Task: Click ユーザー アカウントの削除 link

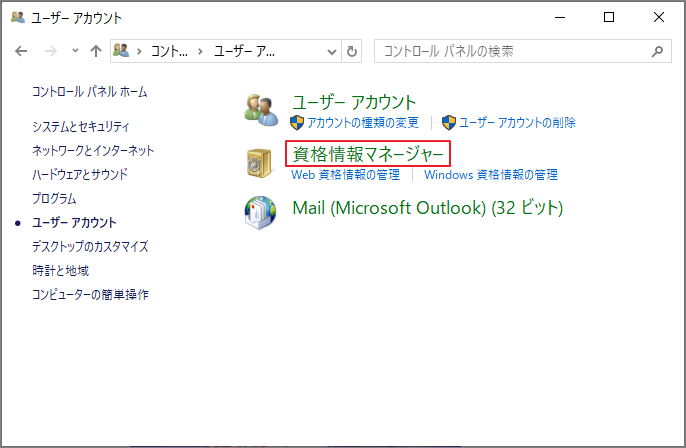Action: coord(517,122)
